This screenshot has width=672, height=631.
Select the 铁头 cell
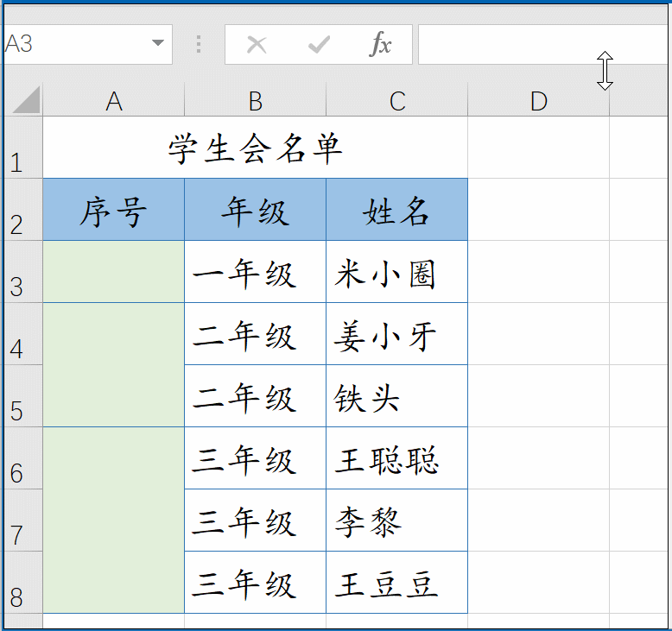point(396,396)
